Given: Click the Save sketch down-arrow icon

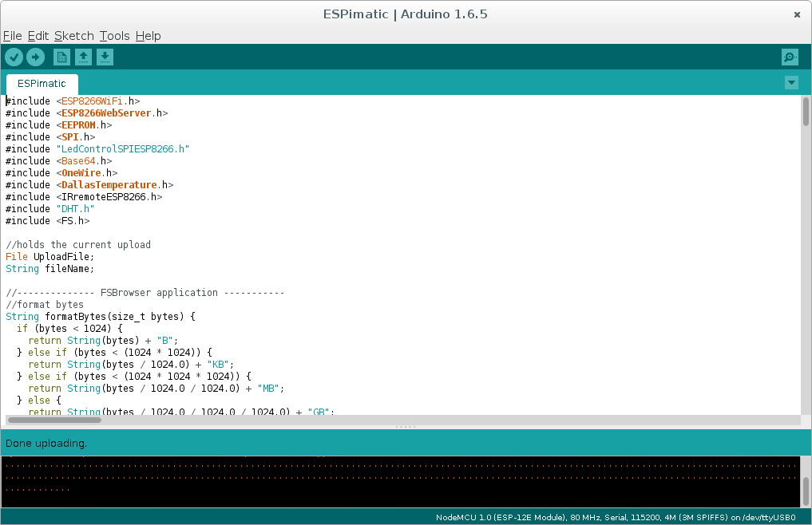Looking at the screenshot, I should [105, 57].
